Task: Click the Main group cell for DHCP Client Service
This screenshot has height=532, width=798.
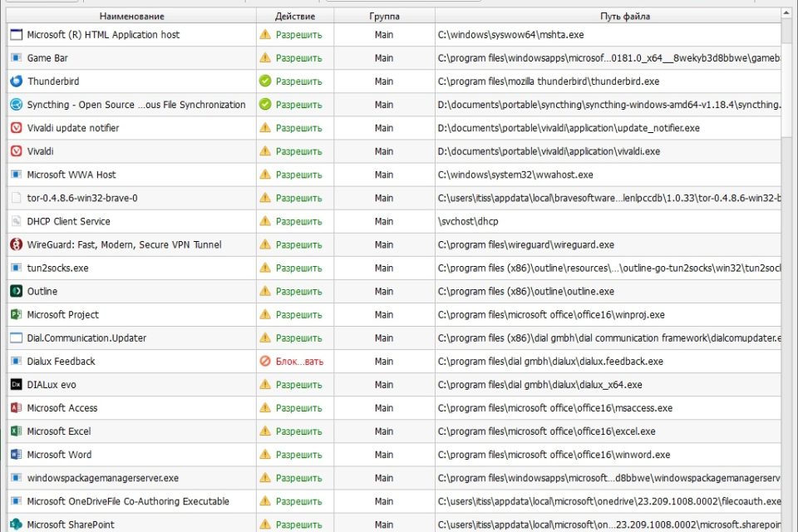Action: click(384, 221)
